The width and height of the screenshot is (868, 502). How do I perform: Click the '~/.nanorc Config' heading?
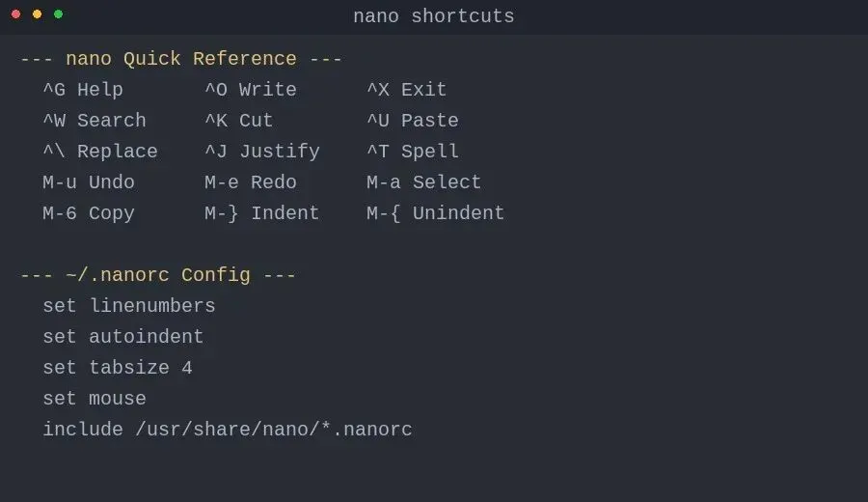point(158,275)
